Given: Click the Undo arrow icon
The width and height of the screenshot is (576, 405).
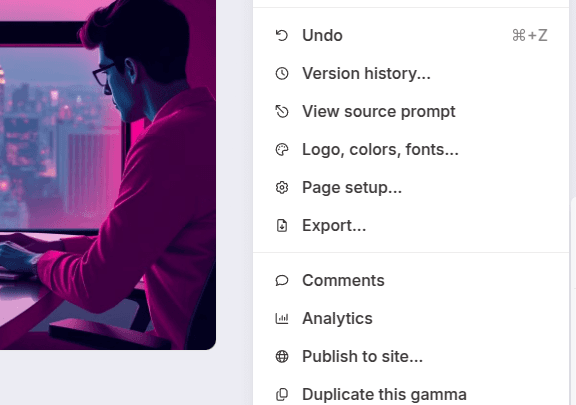Looking at the screenshot, I should tap(282, 36).
